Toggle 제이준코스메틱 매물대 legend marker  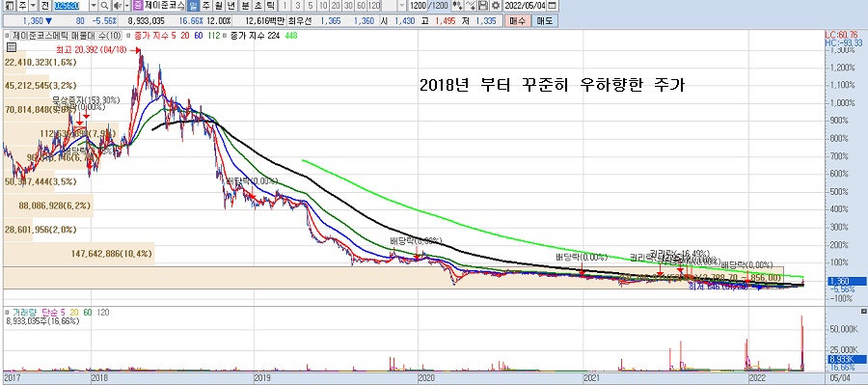click(7, 36)
